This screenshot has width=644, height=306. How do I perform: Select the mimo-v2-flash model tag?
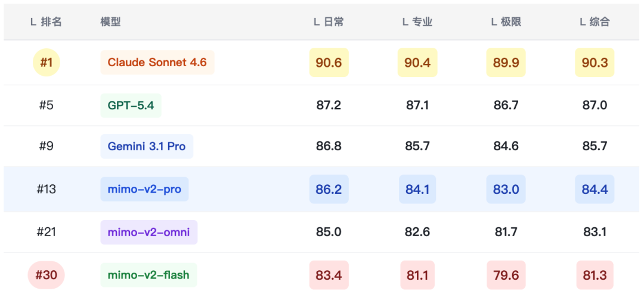(148, 275)
